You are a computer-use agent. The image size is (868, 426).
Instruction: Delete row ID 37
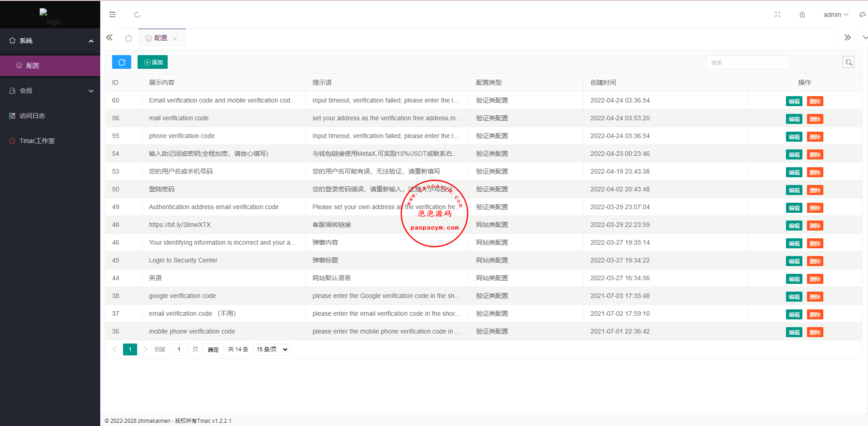tap(815, 314)
